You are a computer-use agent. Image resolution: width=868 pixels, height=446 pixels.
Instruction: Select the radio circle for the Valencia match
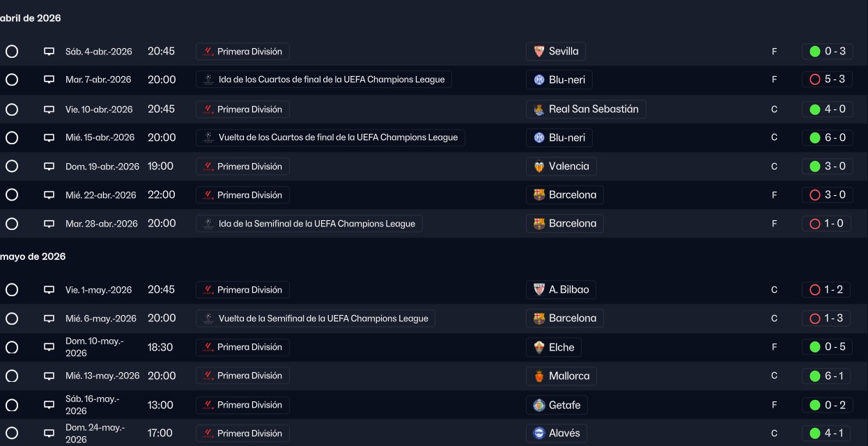[x=12, y=167]
